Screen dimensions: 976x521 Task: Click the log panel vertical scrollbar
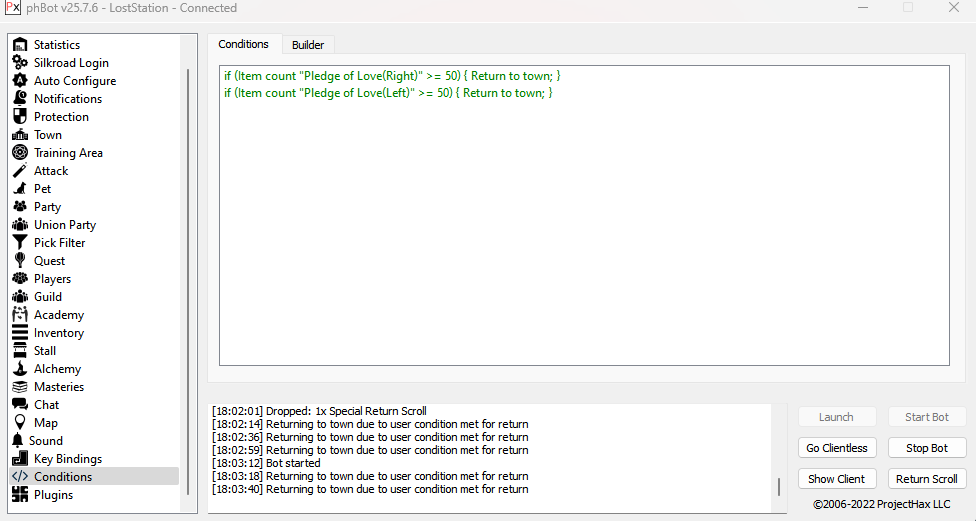(778, 487)
